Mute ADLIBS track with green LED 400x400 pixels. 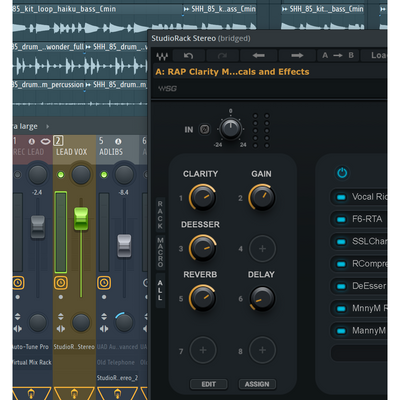[104, 175]
